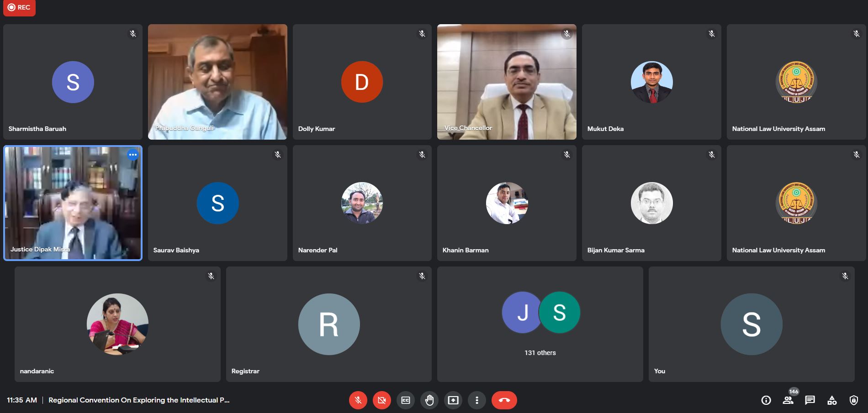Open the chat panel

810,400
